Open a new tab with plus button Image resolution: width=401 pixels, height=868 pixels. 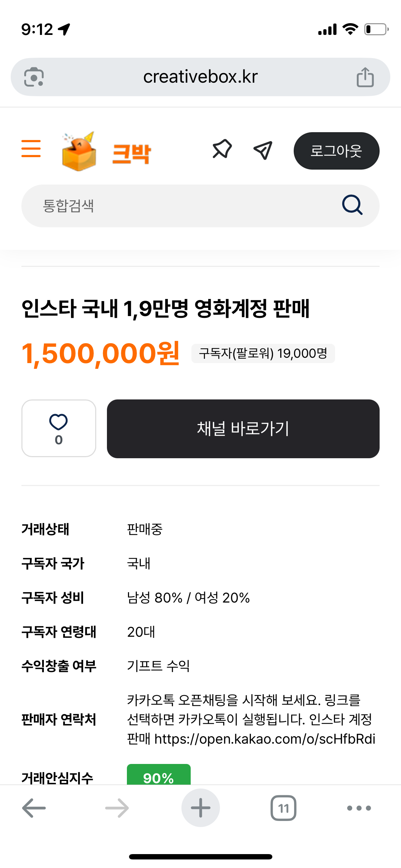[x=200, y=808]
